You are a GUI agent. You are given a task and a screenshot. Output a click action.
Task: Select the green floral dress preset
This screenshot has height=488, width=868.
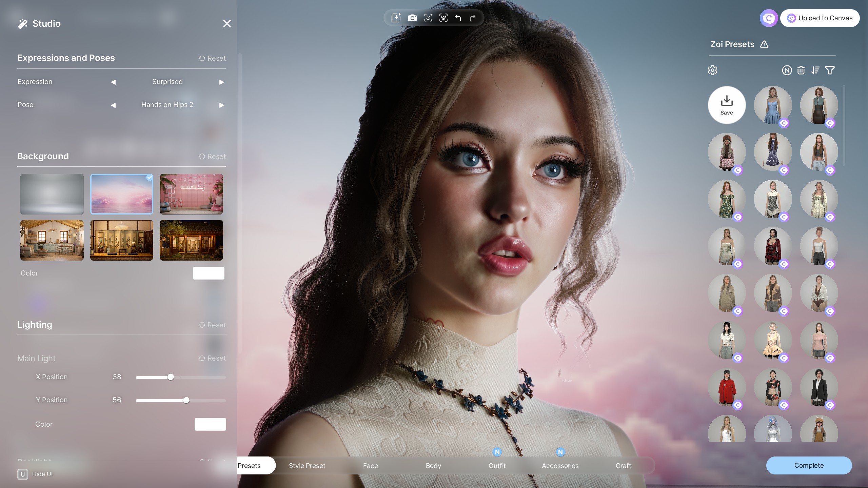tap(727, 199)
